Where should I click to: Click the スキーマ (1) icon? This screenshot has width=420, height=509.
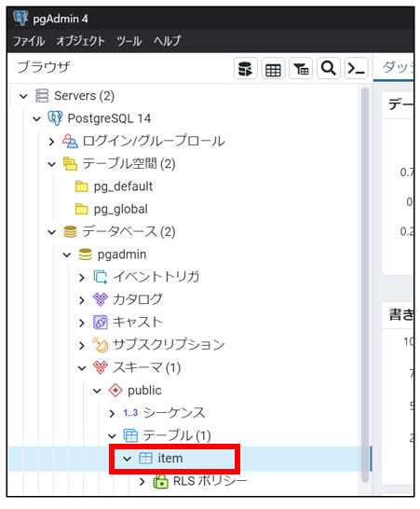[x=101, y=367]
